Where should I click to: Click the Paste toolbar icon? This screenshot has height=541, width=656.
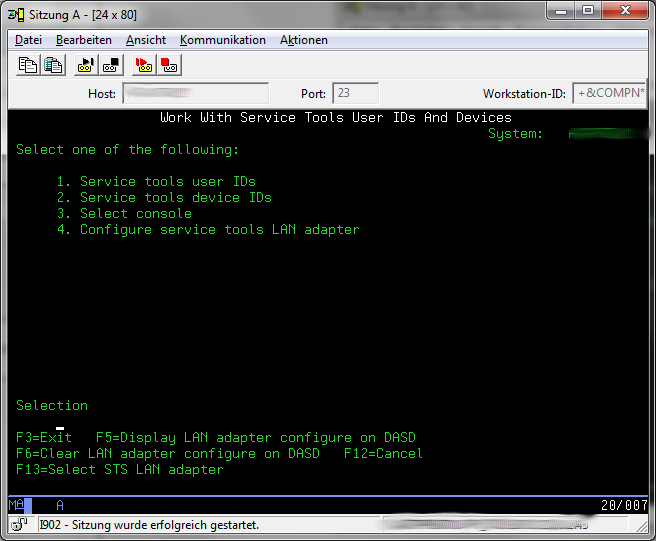tap(53, 65)
